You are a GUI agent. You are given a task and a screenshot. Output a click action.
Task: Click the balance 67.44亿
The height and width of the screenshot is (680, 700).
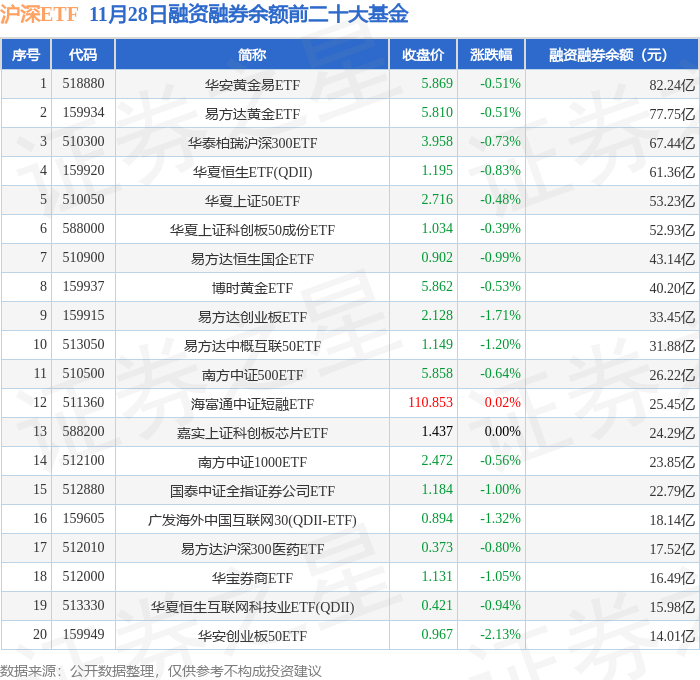(672, 143)
